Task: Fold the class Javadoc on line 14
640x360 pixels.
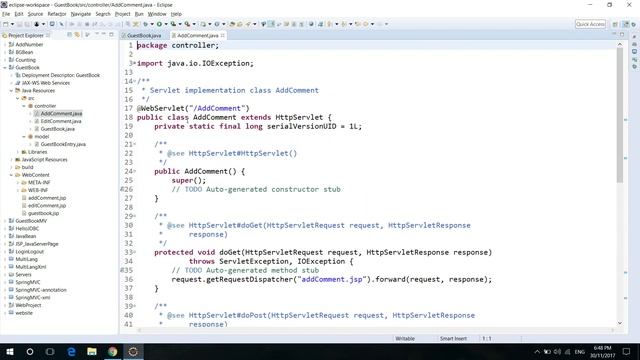Action: [135, 81]
